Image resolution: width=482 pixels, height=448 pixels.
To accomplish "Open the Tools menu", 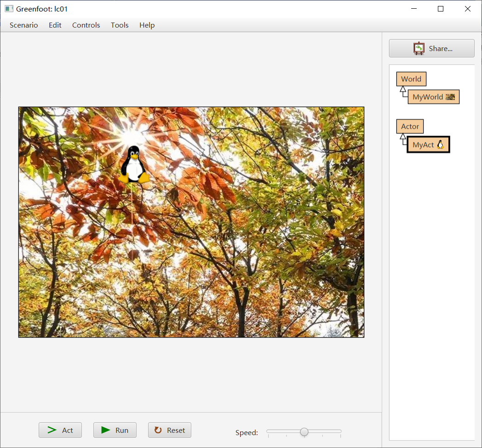I will 120,25.
